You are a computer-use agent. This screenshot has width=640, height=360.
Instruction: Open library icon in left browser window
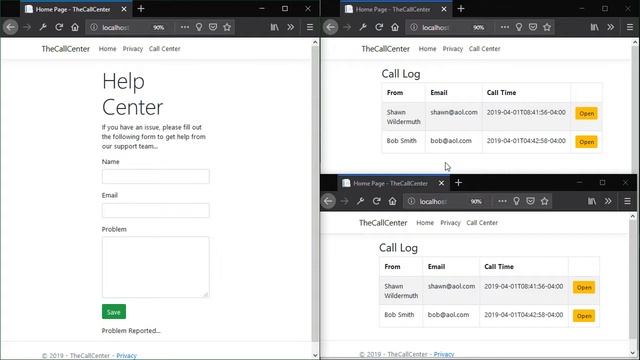click(275, 27)
